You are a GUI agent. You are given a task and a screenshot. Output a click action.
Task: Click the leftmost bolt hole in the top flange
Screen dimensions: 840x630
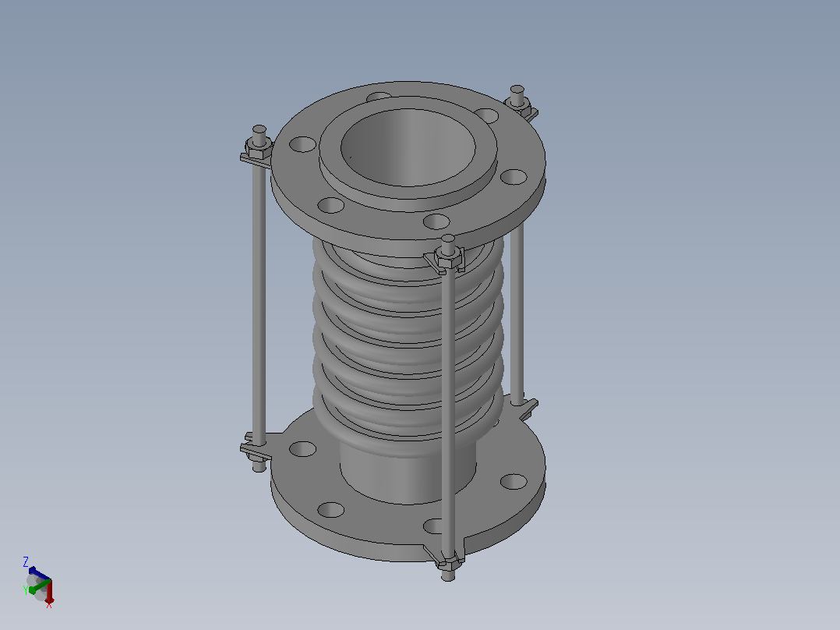point(302,144)
